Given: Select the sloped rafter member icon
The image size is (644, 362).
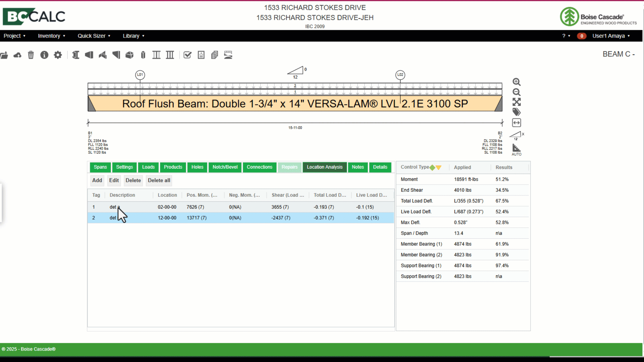Looking at the screenshot, I should (116, 55).
